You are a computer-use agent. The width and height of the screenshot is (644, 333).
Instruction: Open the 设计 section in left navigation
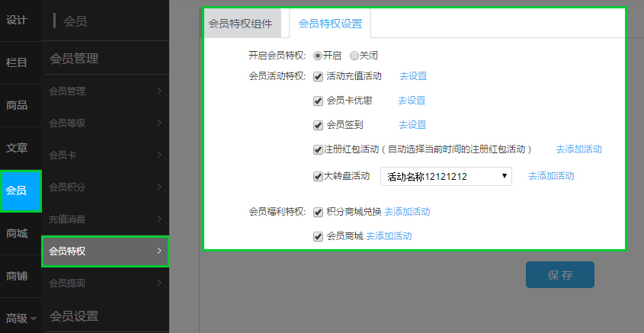point(17,20)
